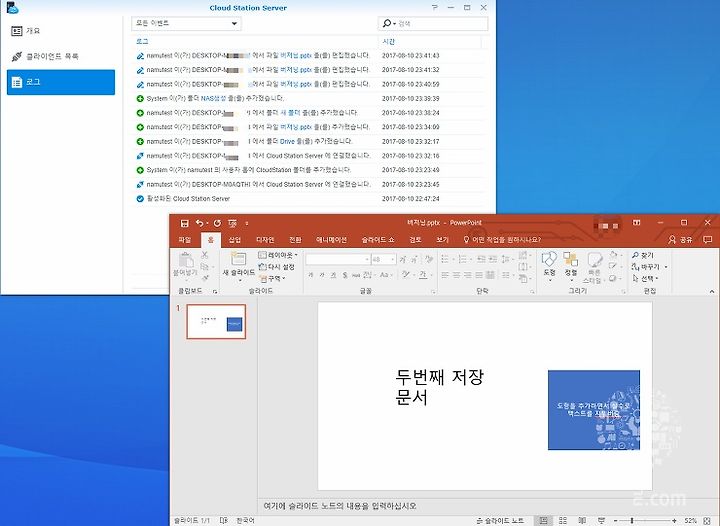Open the Section (구역) dropdown

click(273, 278)
